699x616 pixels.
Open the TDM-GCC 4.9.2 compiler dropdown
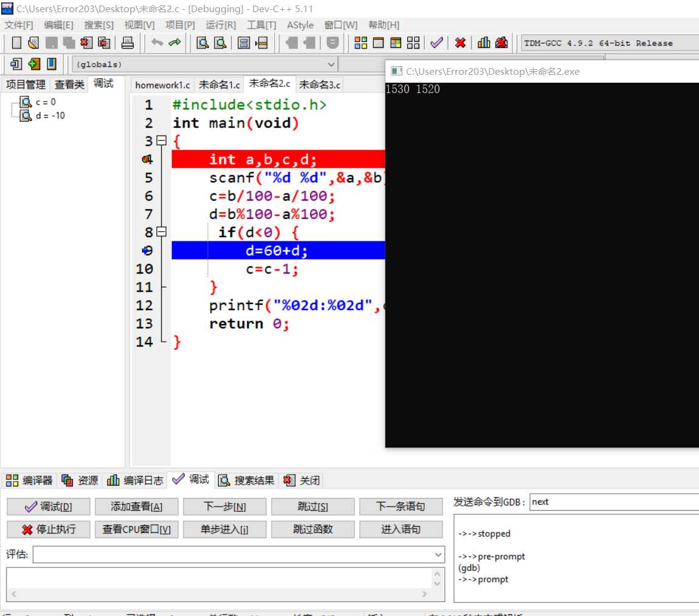pyautogui.click(x=610, y=43)
